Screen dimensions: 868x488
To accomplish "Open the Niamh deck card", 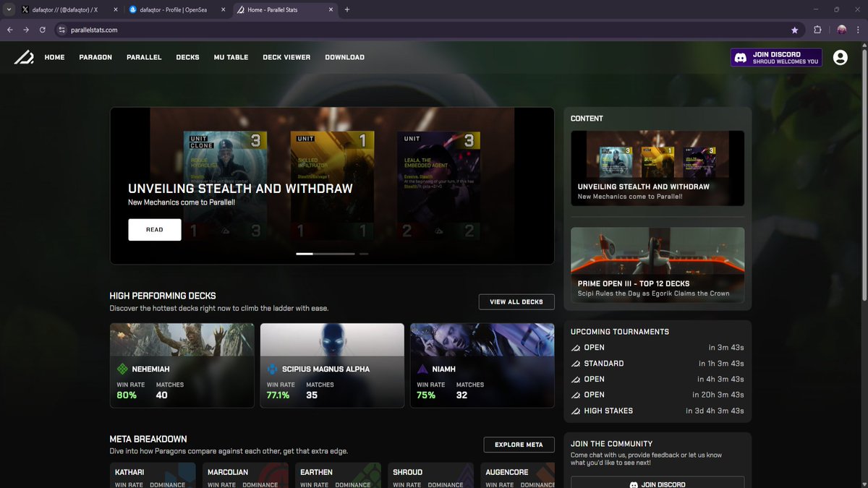I will coord(482,365).
